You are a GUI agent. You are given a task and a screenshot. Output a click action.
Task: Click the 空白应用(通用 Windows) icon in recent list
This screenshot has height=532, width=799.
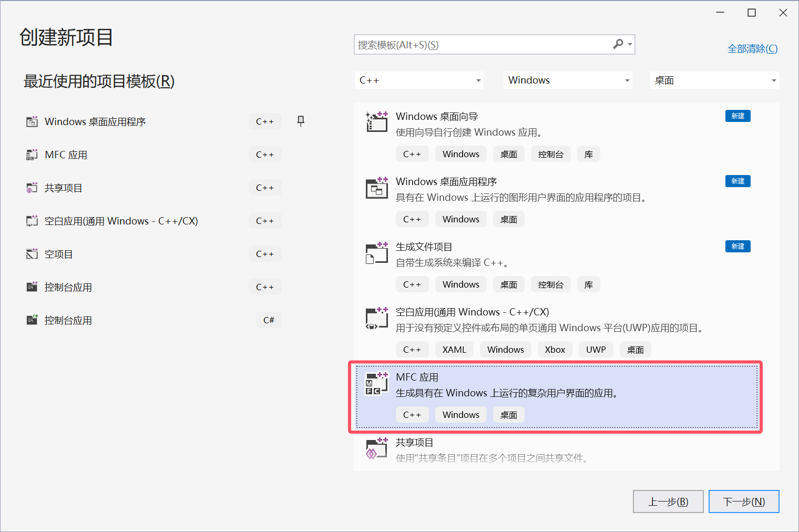click(x=32, y=221)
